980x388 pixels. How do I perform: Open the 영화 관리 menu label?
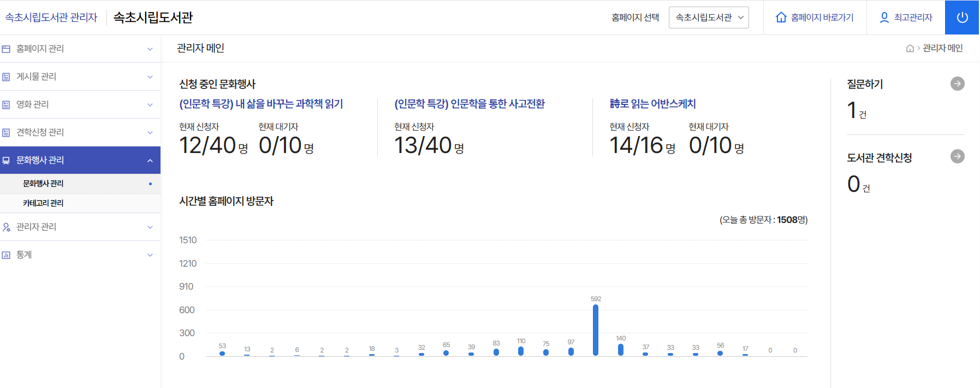click(32, 104)
